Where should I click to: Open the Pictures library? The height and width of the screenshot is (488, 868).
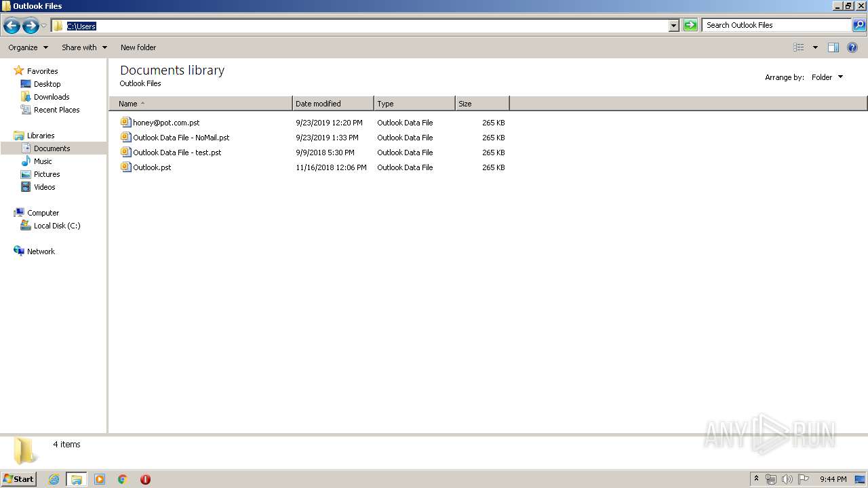(x=47, y=174)
